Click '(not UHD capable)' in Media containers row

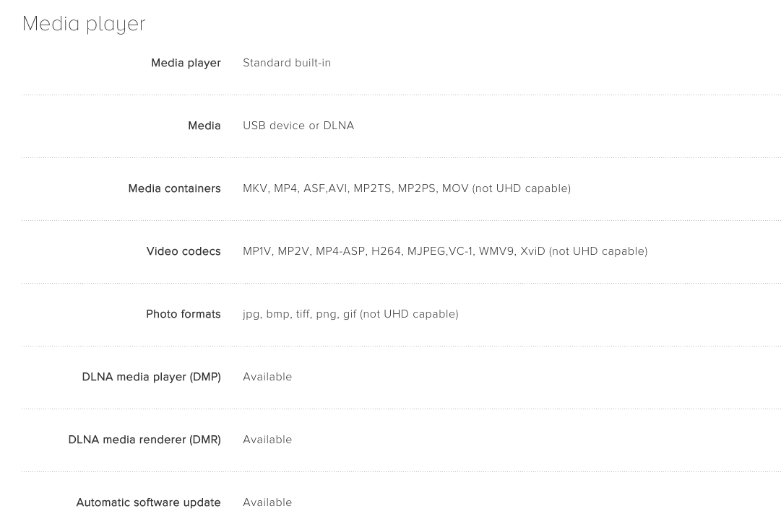[521, 188]
